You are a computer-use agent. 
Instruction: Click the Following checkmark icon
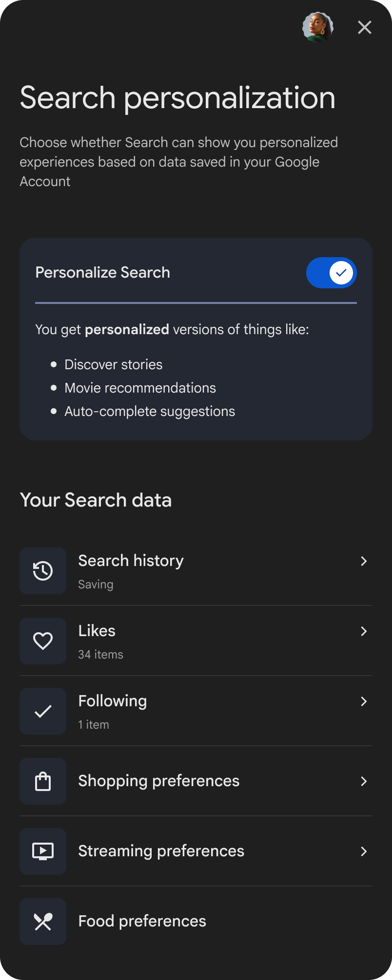[x=43, y=711]
